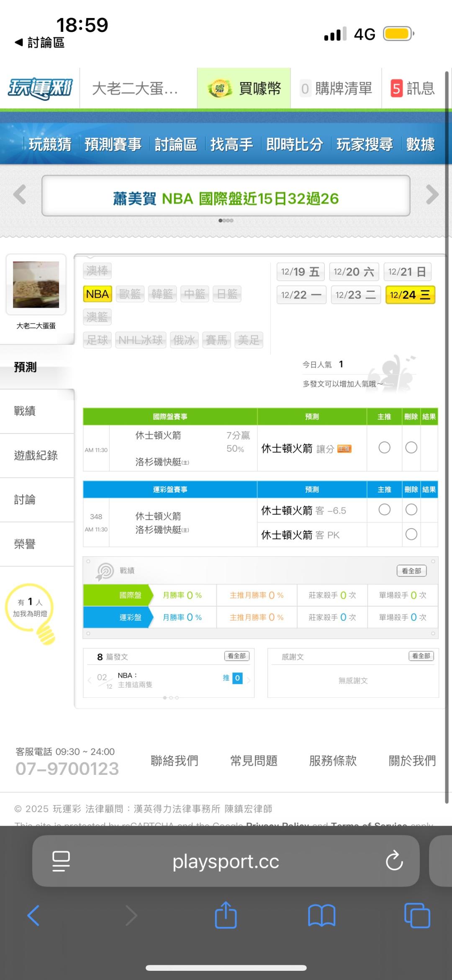Select 刪除 radio for 休士頓火箭 客 -6.5
The height and width of the screenshot is (980, 452).
411,509
